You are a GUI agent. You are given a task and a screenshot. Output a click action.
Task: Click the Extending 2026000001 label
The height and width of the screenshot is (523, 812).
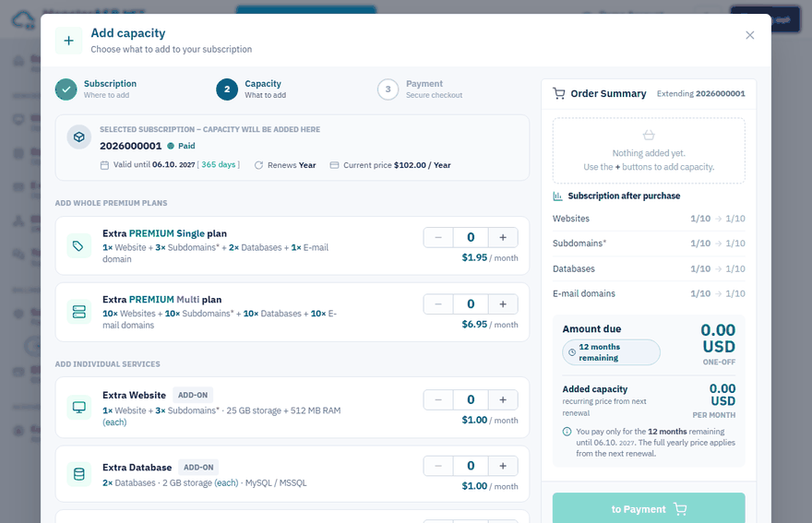click(700, 94)
